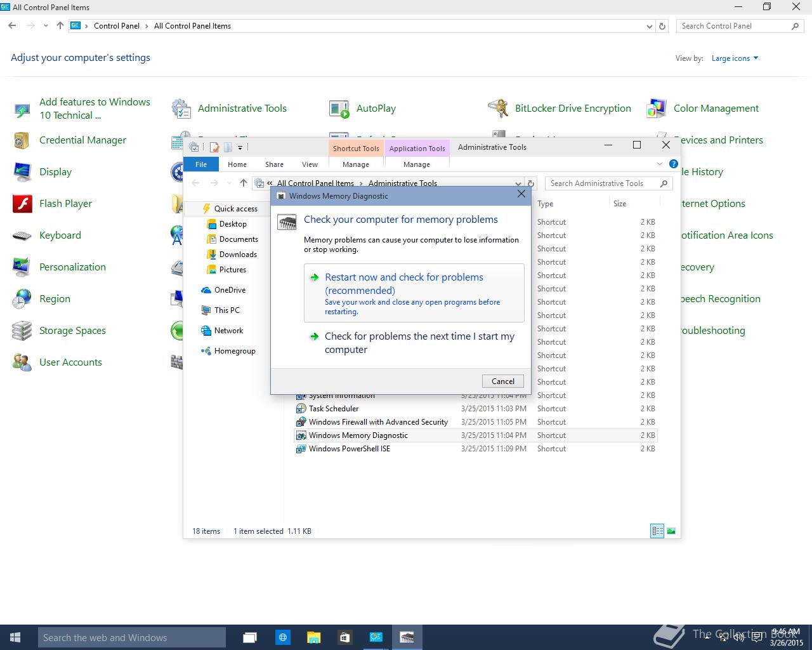Viewport: 812px width, 650px height.
Task: Choose Restart now and check for problems
Action: pos(414,293)
